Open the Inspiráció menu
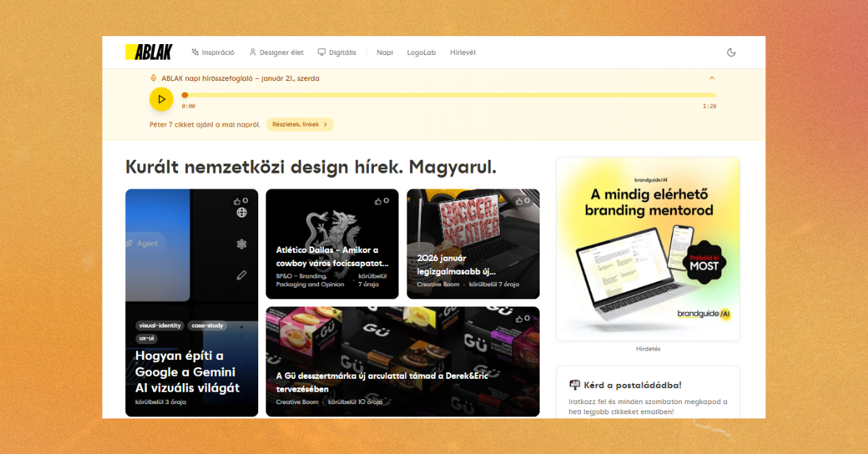This screenshot has width=868, height=454. tap(213, 52)
